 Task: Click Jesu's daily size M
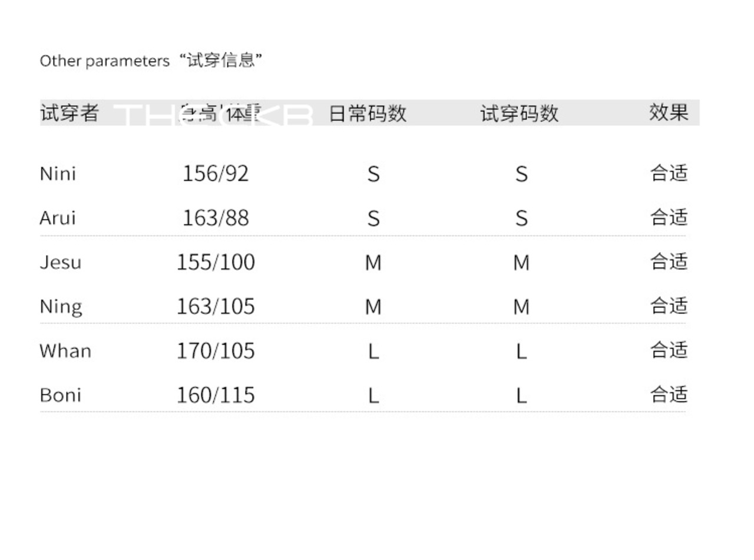(x=373, y=263)
